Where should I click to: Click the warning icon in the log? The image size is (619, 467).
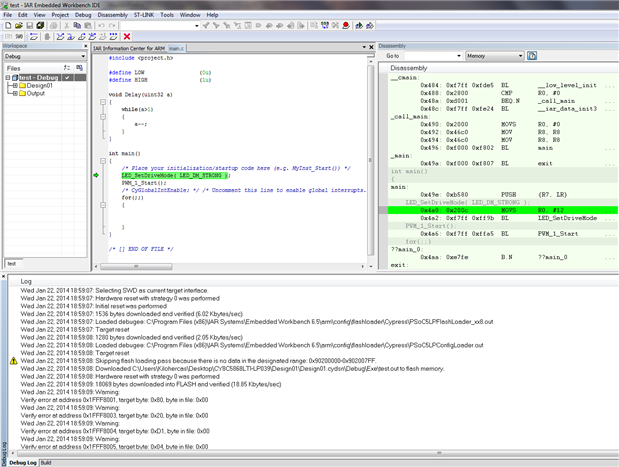12,360
